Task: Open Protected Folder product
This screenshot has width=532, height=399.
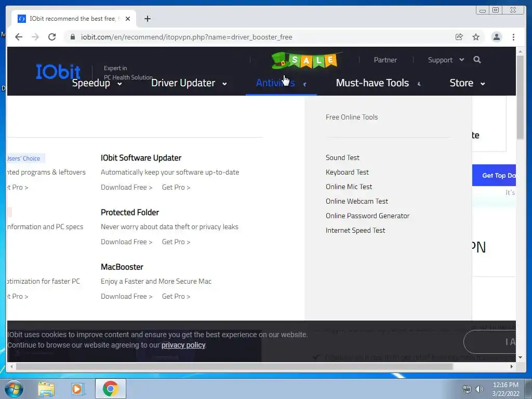Action: tap(129, 212)
